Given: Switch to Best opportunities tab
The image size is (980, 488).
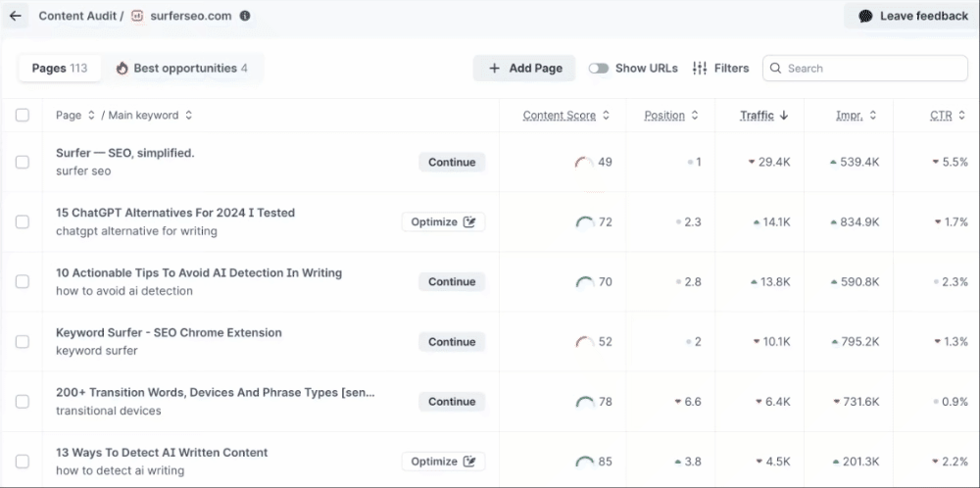Looking at the screenshot, I should tap(182, 69).
